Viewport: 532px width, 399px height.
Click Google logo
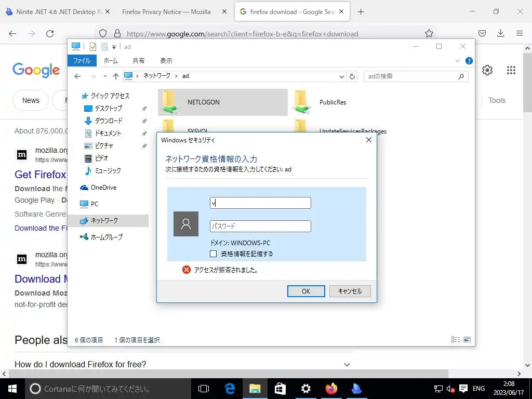(36, 70)
